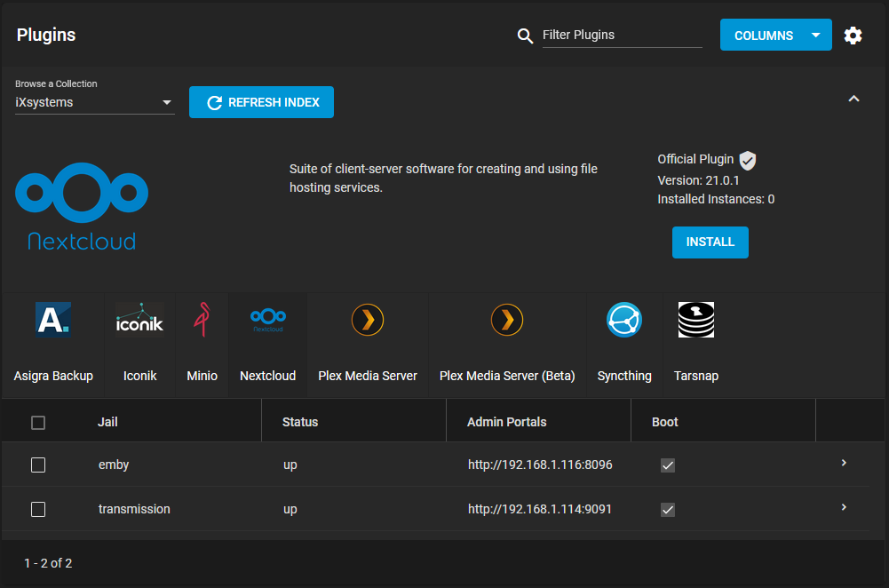Install the Nextcloud plugin
889x588 pixels.
pos(710,242)
